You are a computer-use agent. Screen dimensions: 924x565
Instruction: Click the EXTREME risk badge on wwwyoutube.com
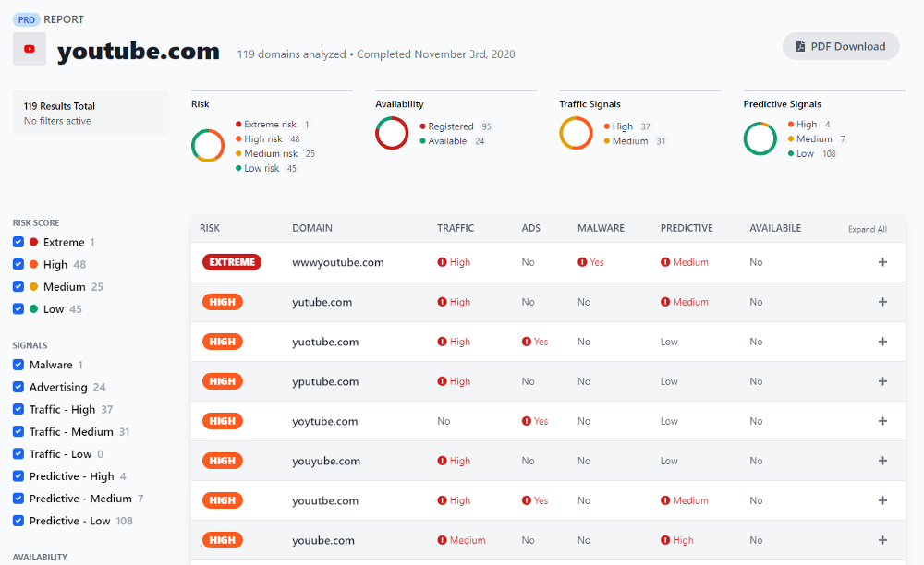click(231, 262)
